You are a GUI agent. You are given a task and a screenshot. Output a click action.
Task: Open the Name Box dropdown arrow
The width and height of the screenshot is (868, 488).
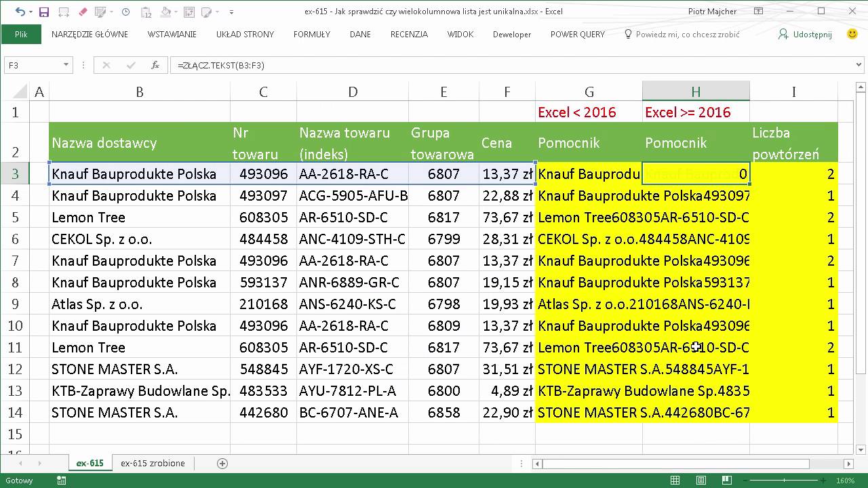coord(66,65)
